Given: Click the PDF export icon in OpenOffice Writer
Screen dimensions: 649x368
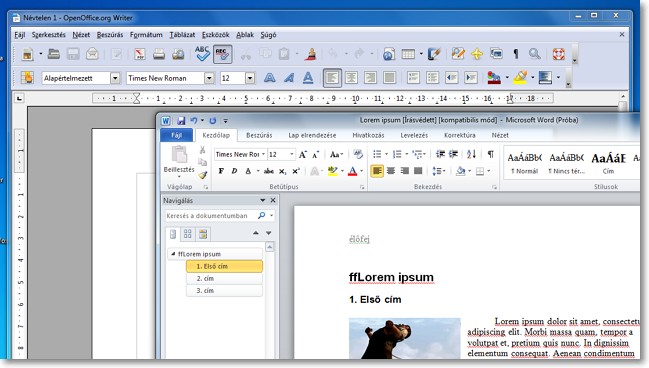Looking at the screenshot, I should [x=139, y=54].
